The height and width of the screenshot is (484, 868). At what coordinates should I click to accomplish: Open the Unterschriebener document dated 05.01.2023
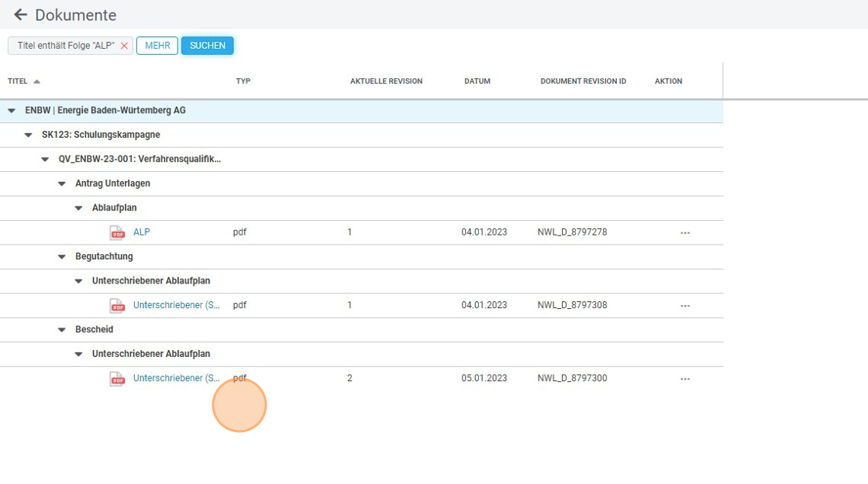tap(176, 379)
